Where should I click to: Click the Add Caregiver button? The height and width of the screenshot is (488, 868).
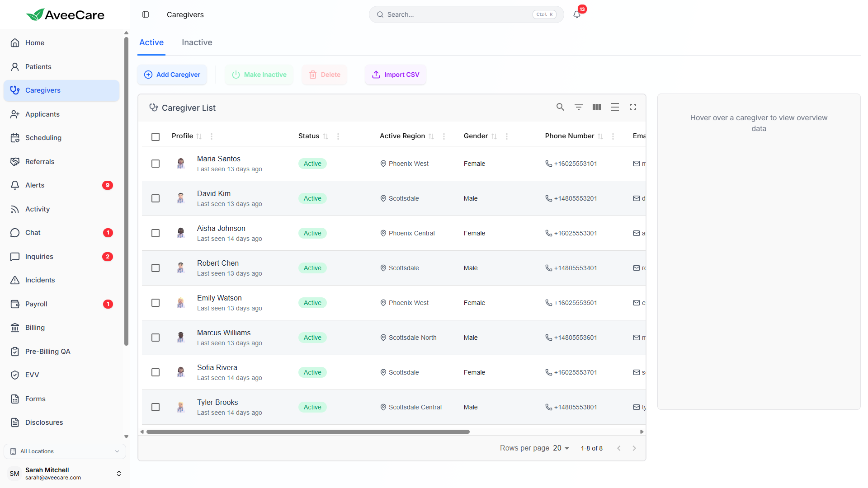point(172,75)
